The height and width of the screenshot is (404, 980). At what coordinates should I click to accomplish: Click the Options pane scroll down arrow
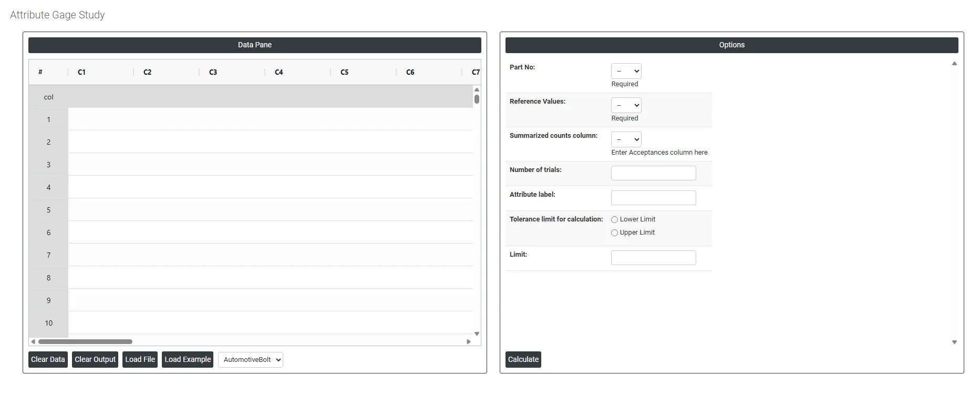pos(954,342)
